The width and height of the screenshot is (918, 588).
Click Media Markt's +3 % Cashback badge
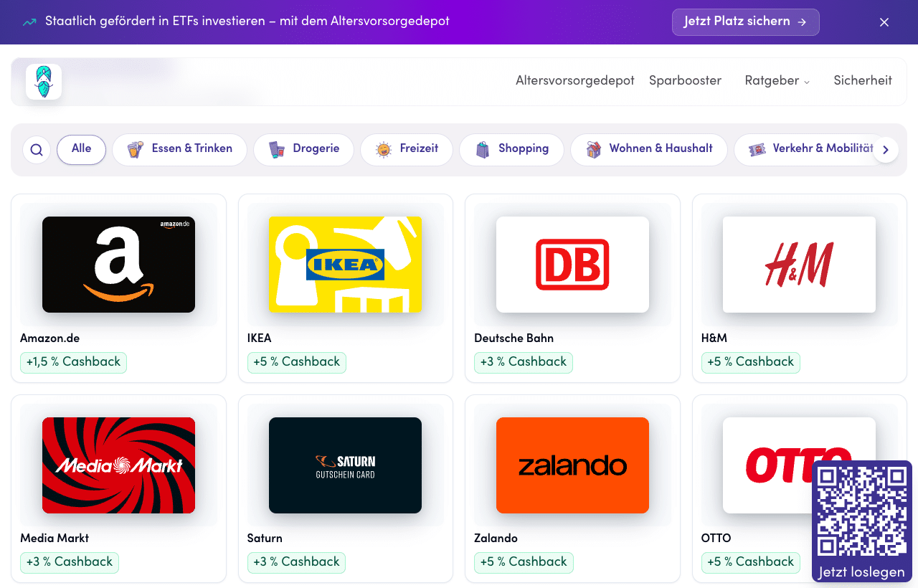tap(70, 562)
